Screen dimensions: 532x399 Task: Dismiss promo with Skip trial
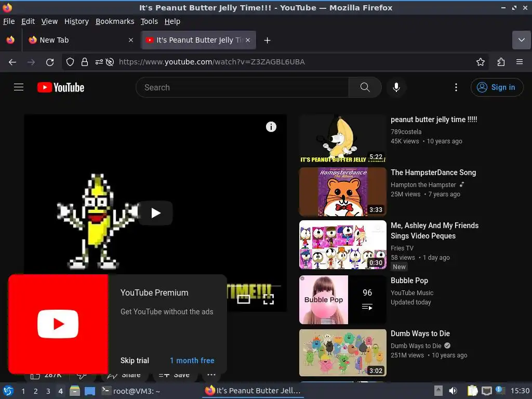[x=135, y=361]
